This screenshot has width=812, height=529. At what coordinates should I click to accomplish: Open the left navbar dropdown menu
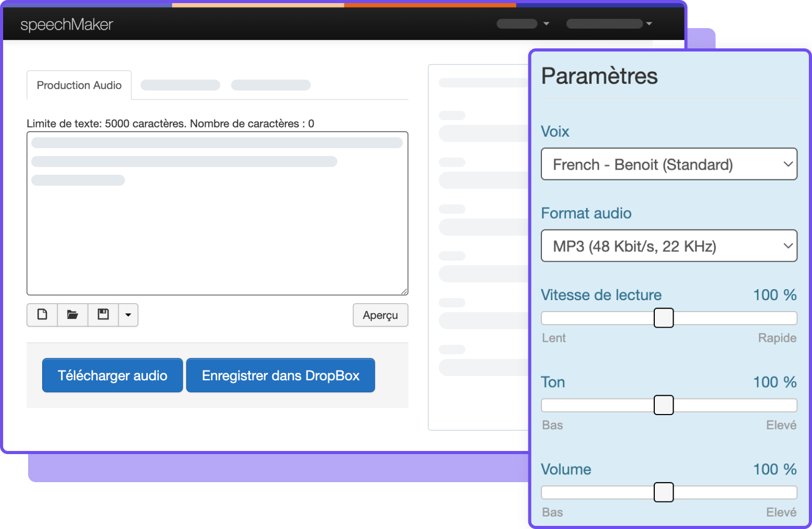click(523, 23)
